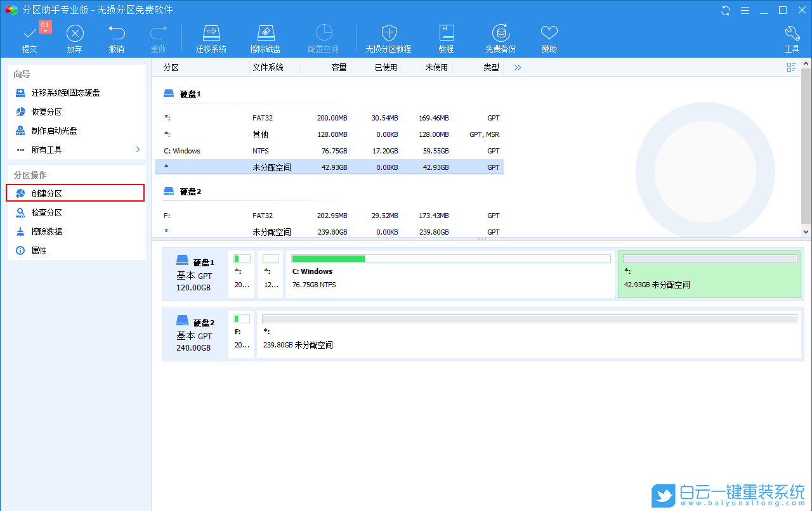Open the 迁移系统 (Migrate OS) tool
Image resolution: width=812 pixels, height=511 pixels.
[211, 34]
